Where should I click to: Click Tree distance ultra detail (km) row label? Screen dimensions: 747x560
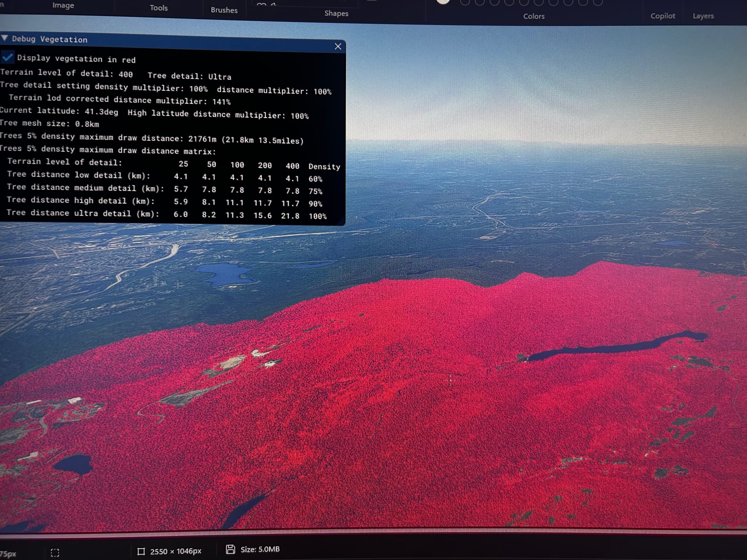click(x=83, y=213)
